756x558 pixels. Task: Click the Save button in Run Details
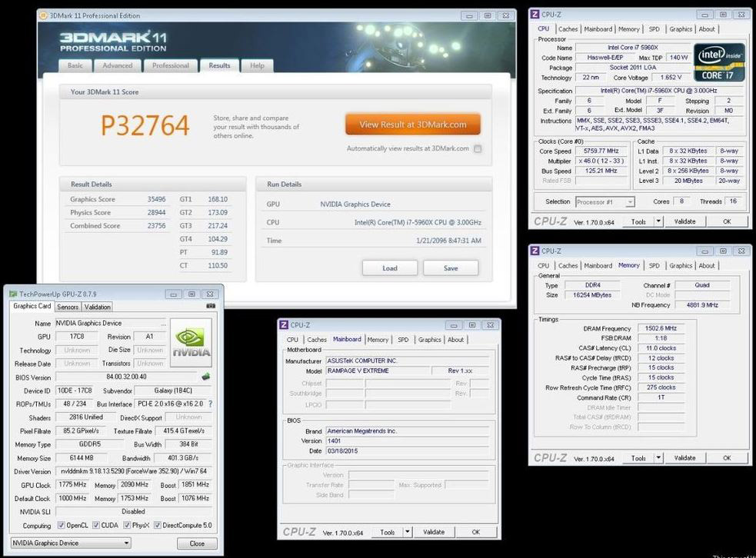451,268
